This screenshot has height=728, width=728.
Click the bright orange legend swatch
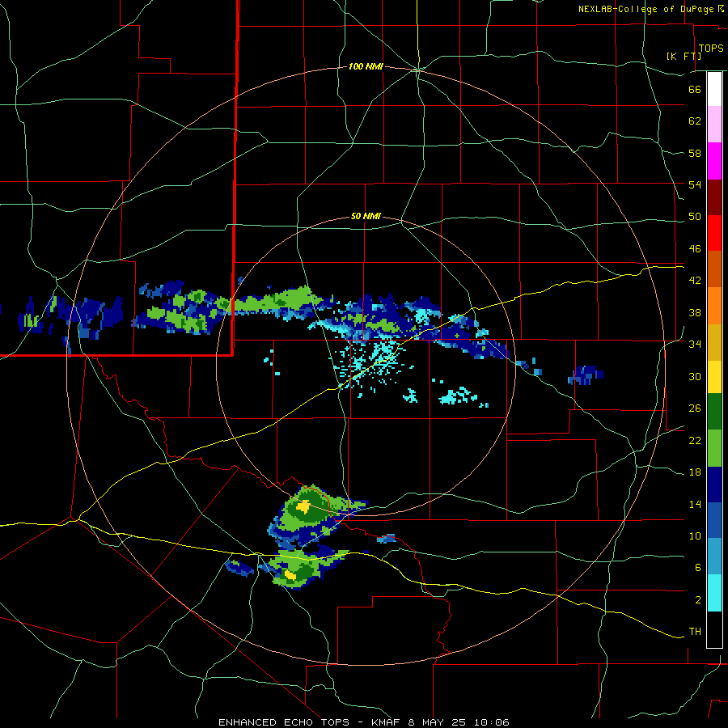click(714, 306)
